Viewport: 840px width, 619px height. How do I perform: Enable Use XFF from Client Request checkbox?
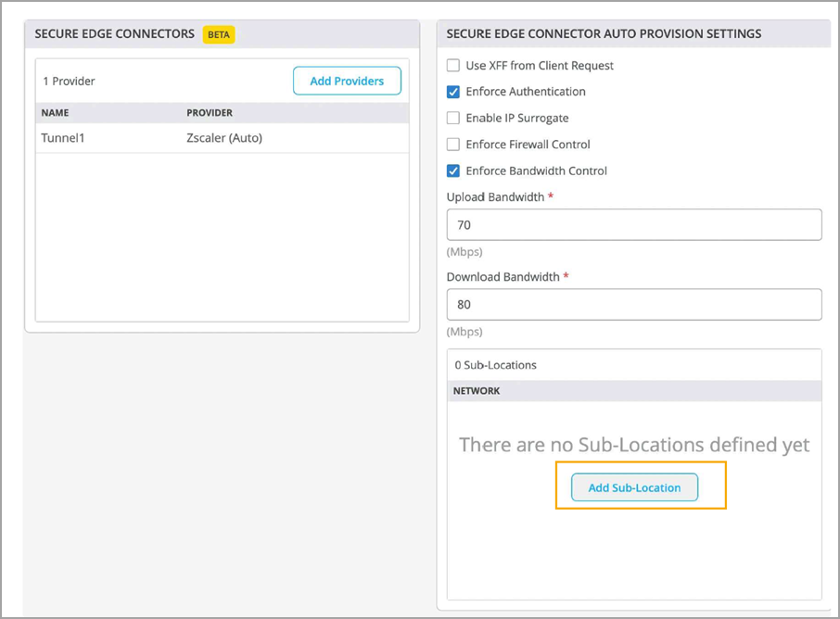coord(453,66)
